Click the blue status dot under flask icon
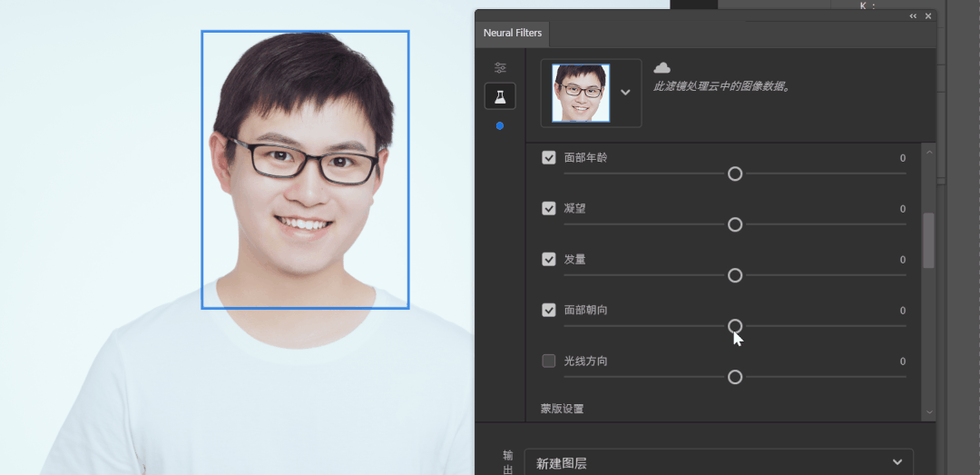The image size is (980, 475). pyautogui.click(x=500, y=126)
